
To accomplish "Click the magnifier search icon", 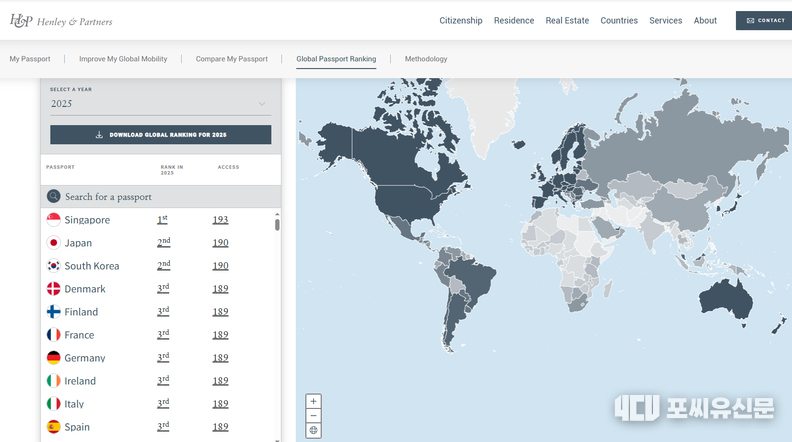I will point(54,197).
